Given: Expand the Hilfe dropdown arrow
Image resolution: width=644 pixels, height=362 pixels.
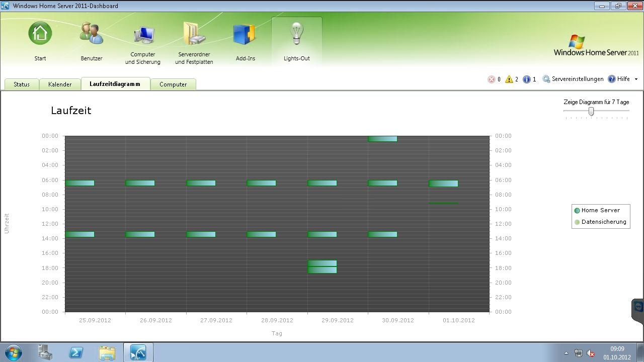Looking at the screenshot, I should point(636,79).
